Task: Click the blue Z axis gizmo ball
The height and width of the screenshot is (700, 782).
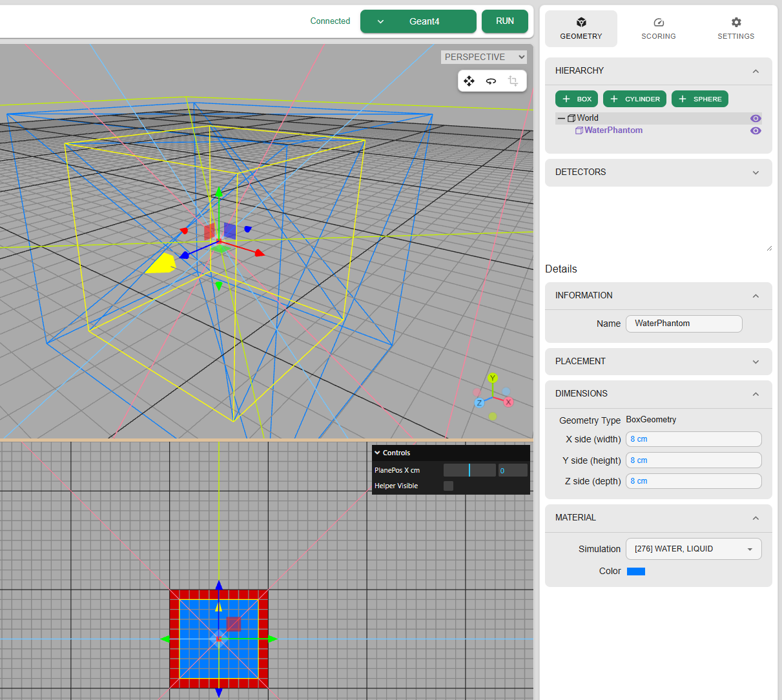Action: [479, 403]
